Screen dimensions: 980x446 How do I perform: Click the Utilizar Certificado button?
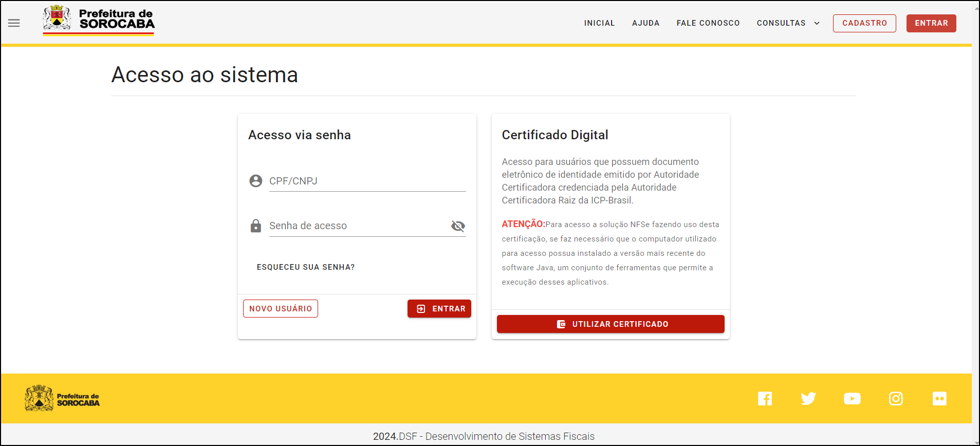[x=611, y=324]
